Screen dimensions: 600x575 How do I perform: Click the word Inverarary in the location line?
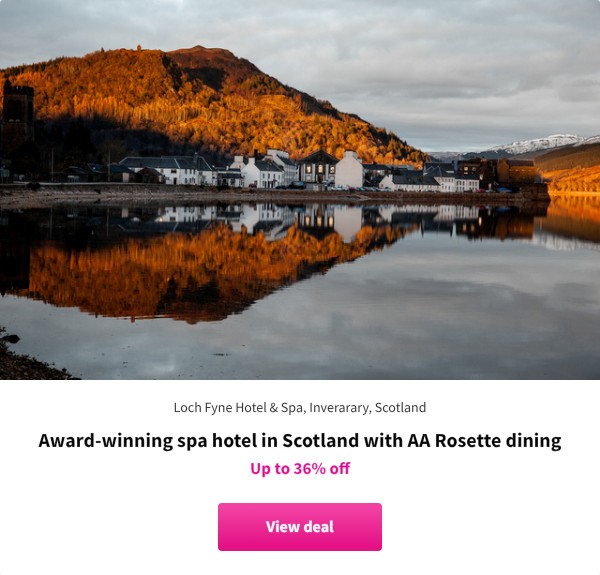pos(340,408)
